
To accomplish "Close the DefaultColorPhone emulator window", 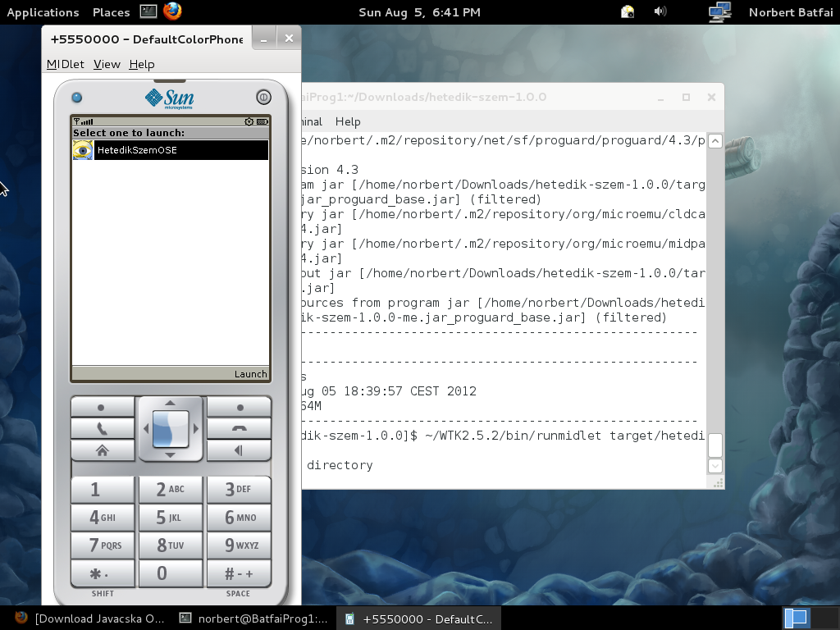I will (x=290, y=39).
